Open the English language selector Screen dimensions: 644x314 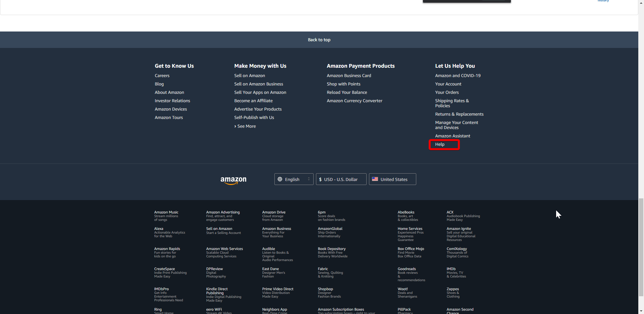tap(294, 179)
